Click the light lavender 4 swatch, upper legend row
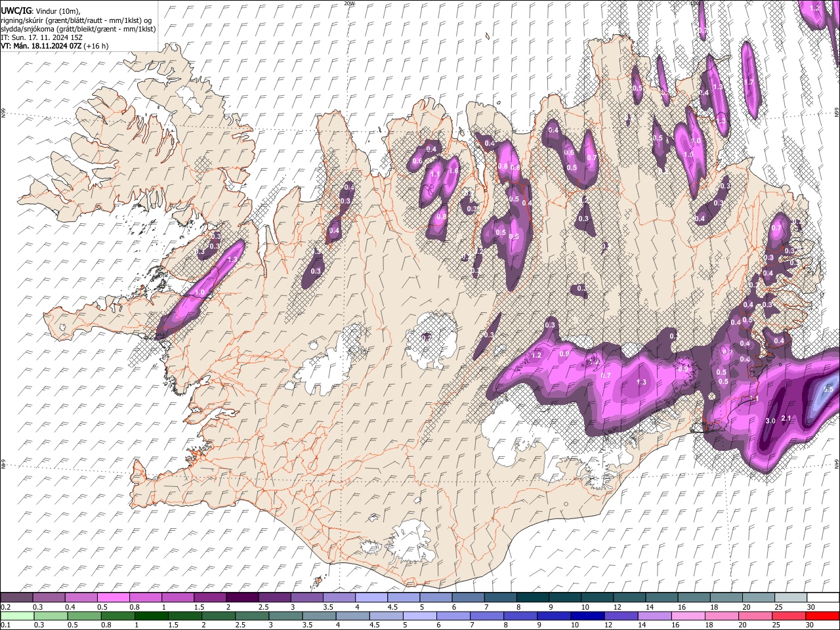 point(371,598)
